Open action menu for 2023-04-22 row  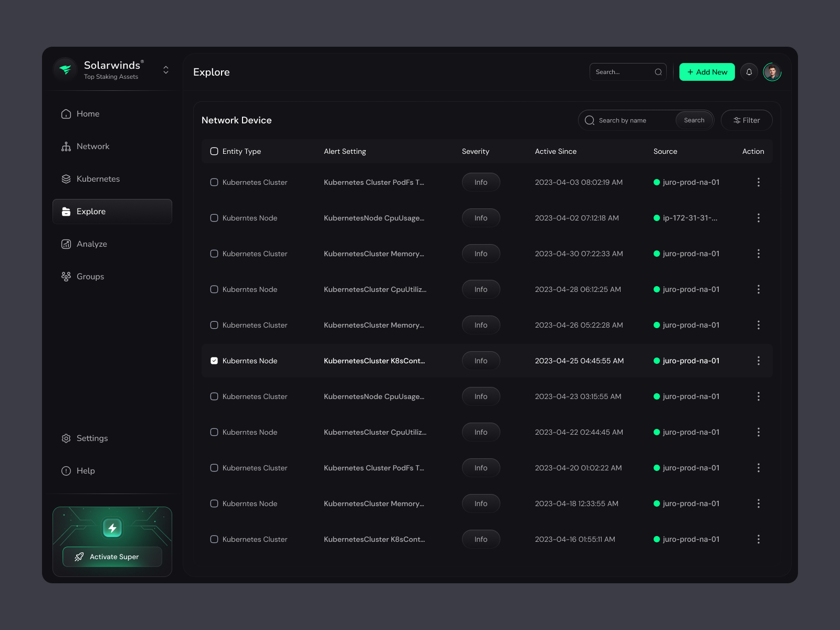click(758, 432)
